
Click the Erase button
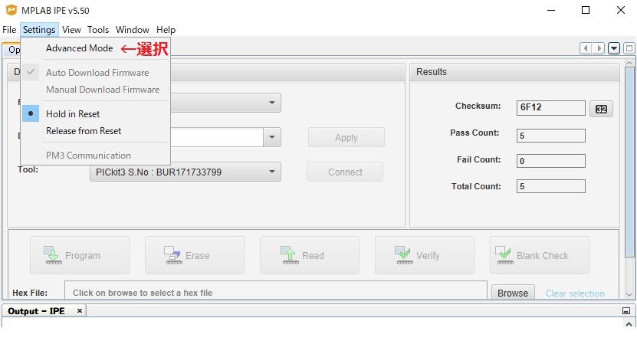click(x=195, y=255)
